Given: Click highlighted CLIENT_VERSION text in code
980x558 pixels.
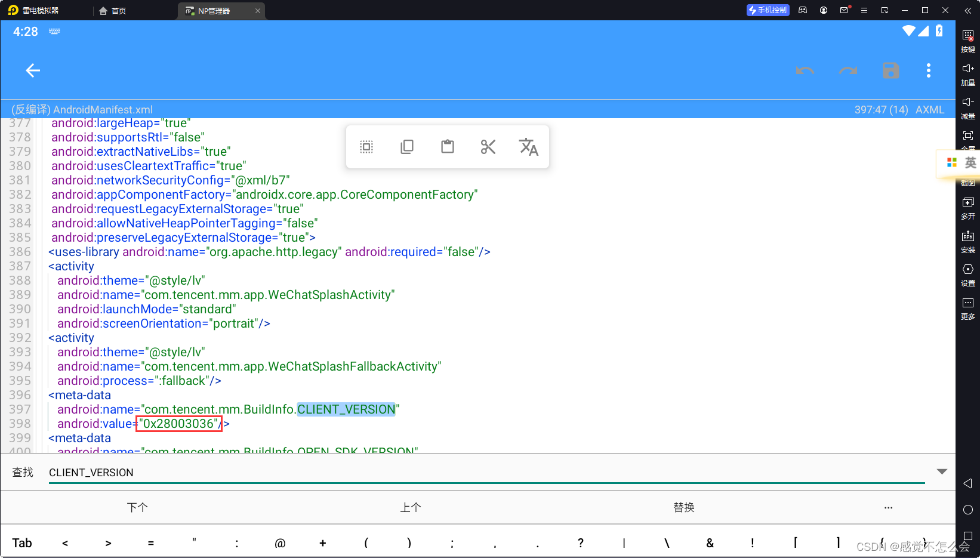Looking at the screenshot, I should 346,409.
